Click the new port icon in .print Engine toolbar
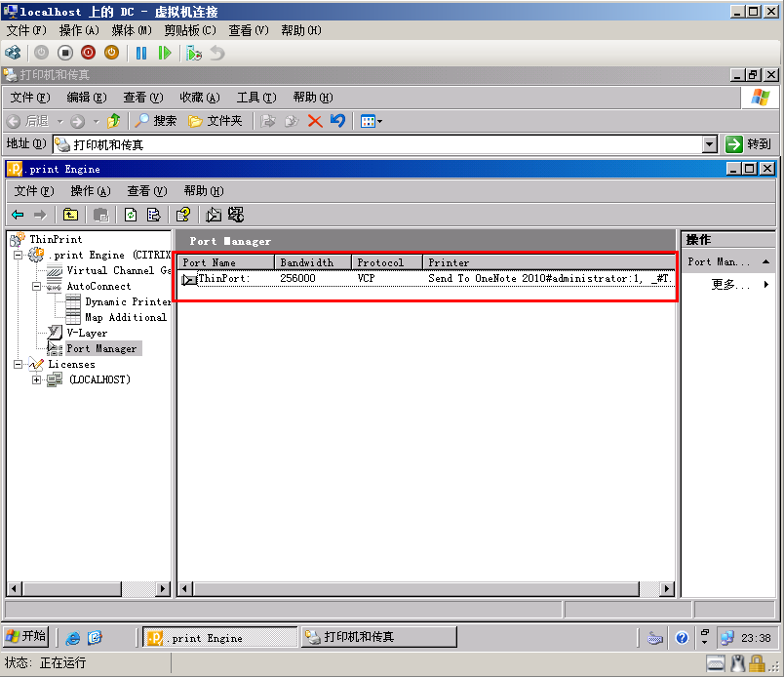This screenshot has height=677, width=784. [214, 215]
